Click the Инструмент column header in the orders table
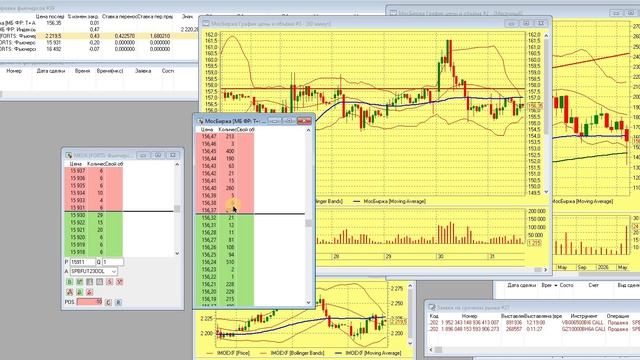 [584, 316]
